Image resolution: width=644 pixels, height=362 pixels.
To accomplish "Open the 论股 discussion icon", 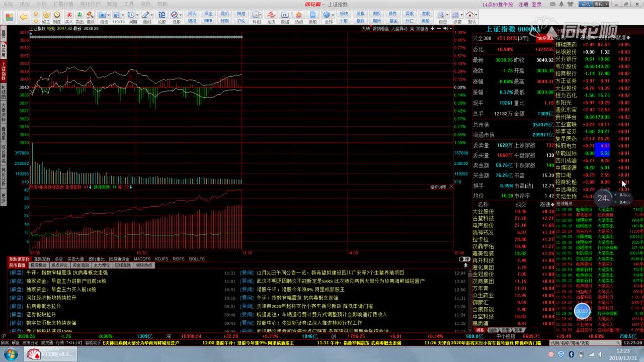I will tap(162, 18).
